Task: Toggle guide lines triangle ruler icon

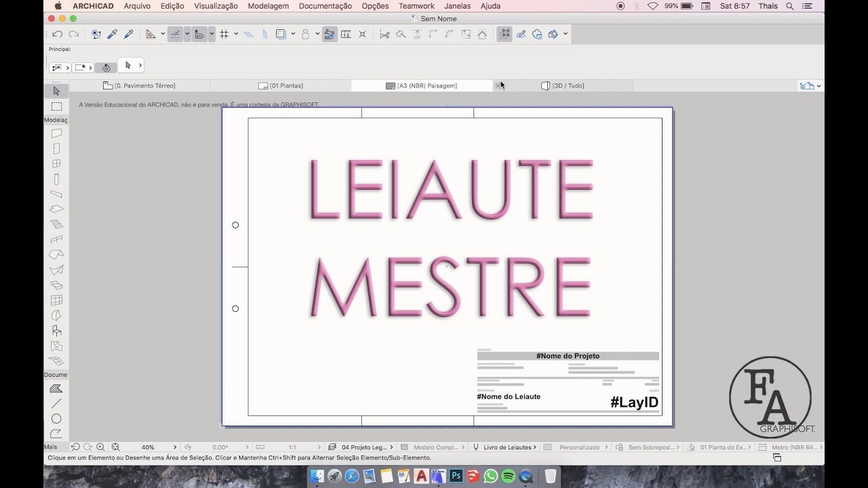Action: (151, 34)
